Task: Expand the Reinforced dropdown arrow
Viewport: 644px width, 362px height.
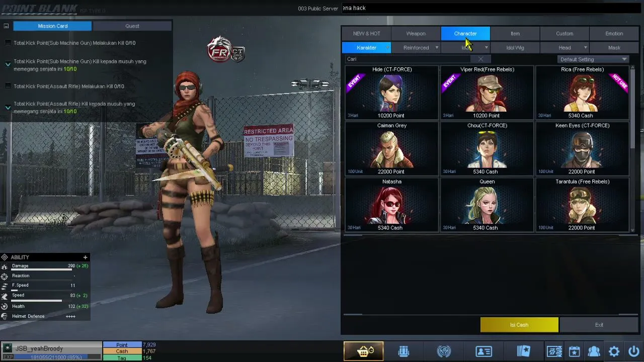Action: click(x=437, y=48)
